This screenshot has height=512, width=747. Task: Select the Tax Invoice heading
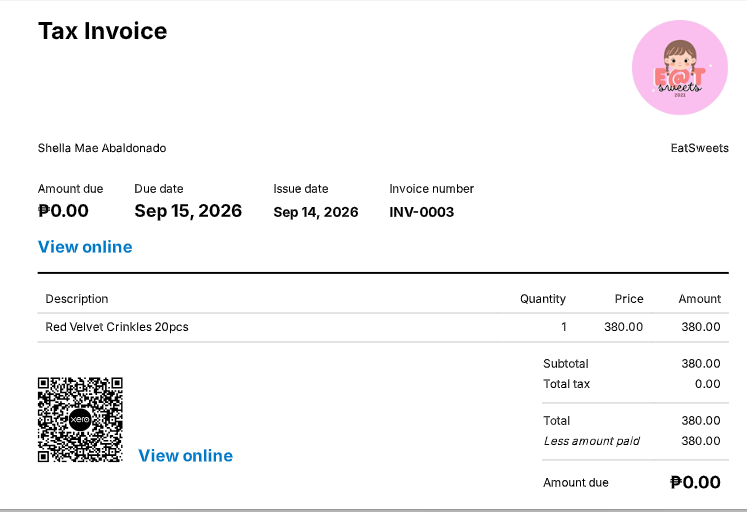(x=102, y=31)
